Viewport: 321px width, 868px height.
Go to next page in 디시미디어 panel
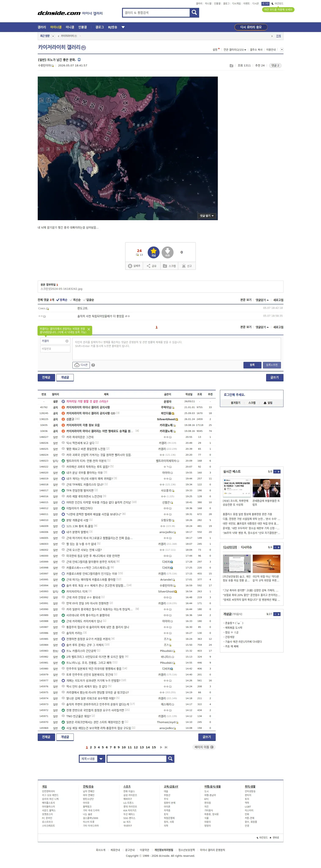point(279,547)
